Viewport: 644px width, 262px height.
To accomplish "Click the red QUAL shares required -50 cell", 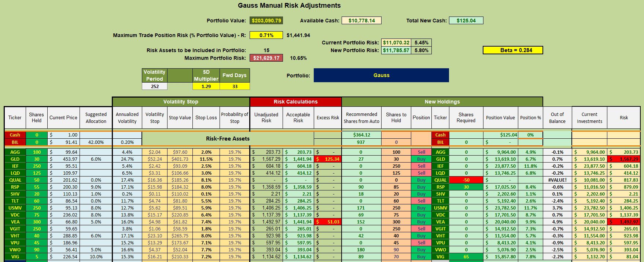I will click(x=466, y=180).
